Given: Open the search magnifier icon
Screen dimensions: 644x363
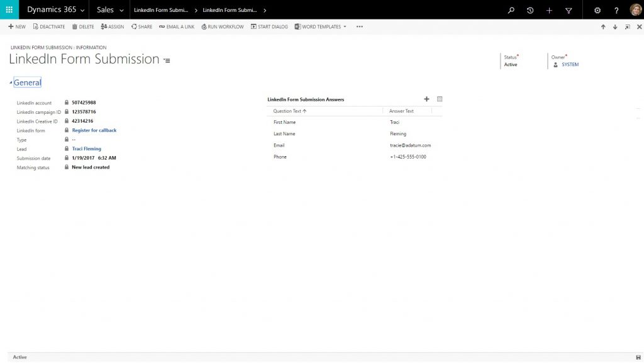Looking at the screenshot, I should click(x=511, y=10).
